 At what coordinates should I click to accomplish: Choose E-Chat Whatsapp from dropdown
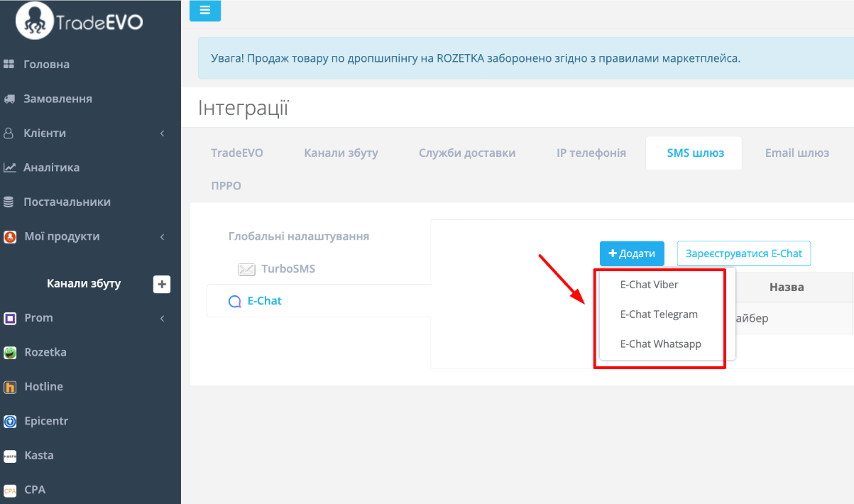(661, 344)
